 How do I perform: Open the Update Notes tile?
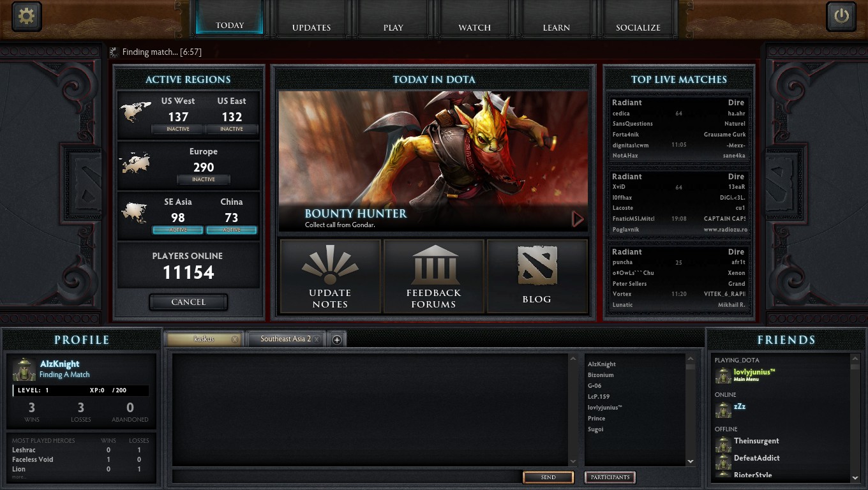[330, 276]
